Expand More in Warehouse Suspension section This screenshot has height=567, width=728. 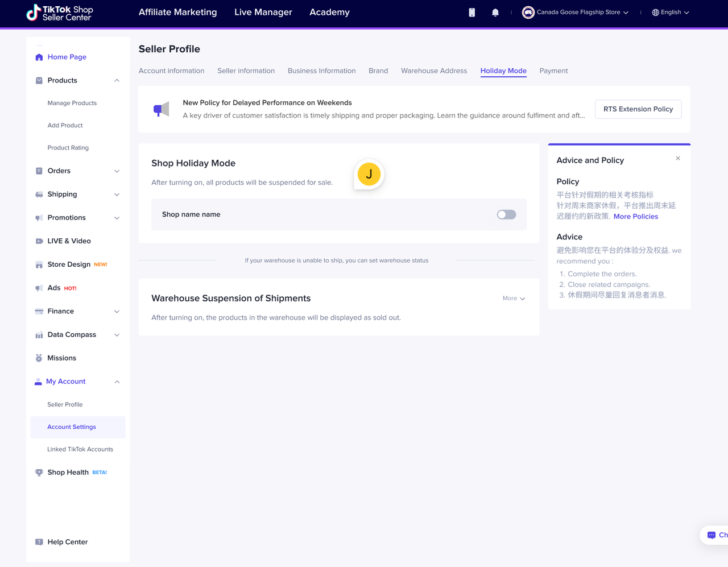[514, 299]
